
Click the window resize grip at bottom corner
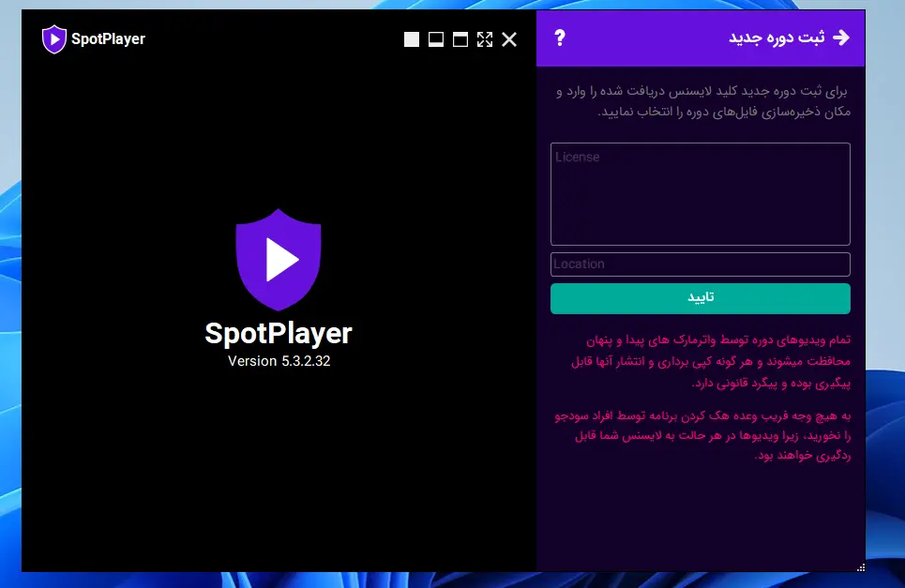(861, 567)
